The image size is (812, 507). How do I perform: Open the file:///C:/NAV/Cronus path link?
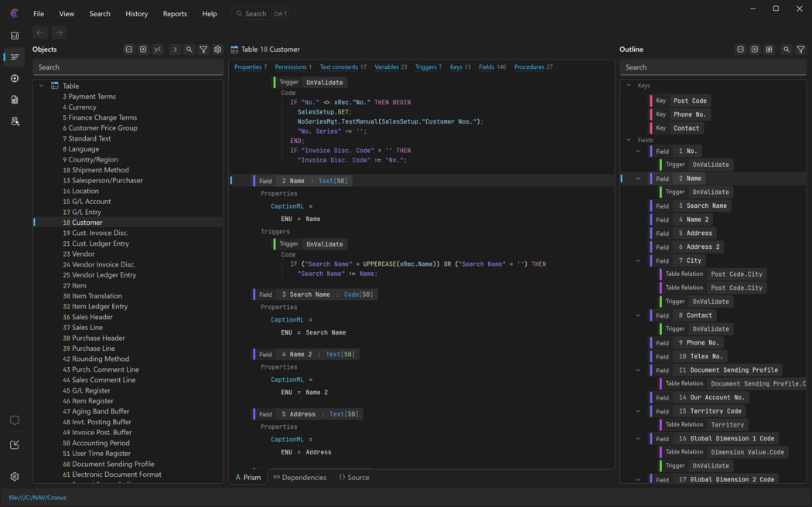point(37,498)
